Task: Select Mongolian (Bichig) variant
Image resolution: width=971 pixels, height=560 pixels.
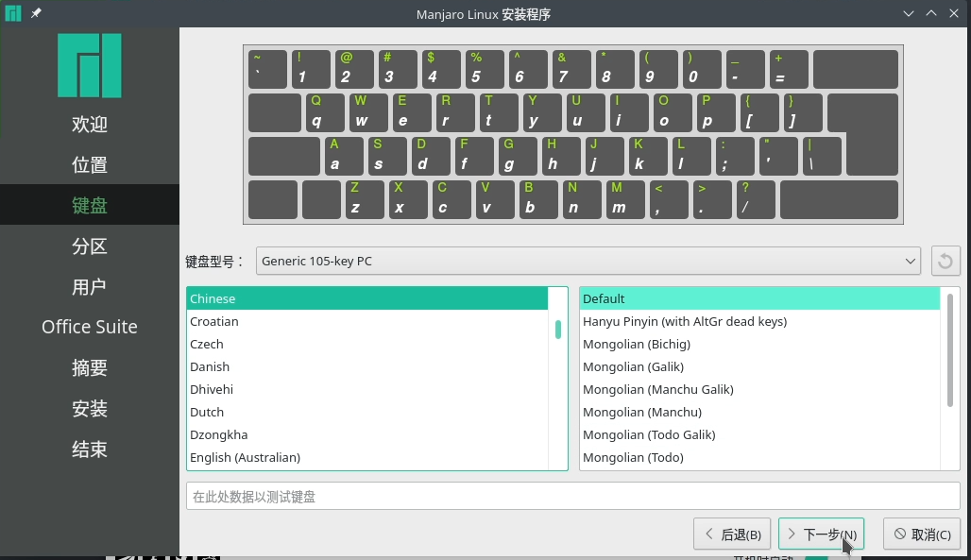Action: [x=759, y=344]
